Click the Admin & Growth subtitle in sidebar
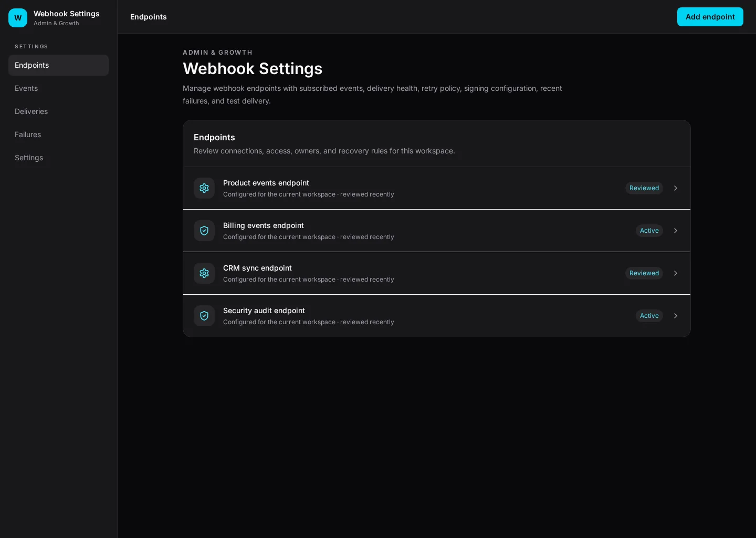The width and height of the screenshot is (756, 538). pyautogui.click(x=56, y=23)
